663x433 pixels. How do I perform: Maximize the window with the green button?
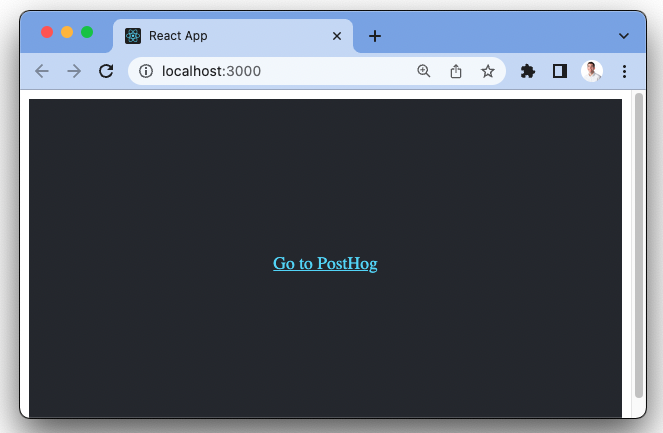(x=87, y=32)
